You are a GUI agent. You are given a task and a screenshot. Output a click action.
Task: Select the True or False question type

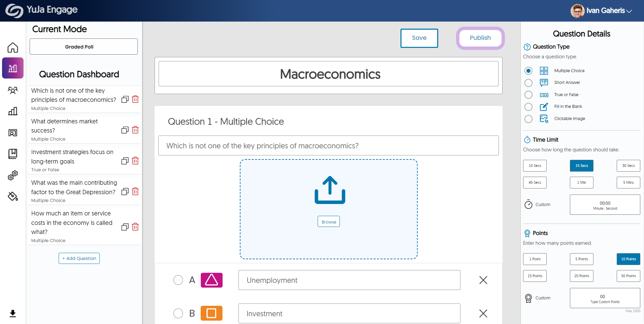(x=528, y=95)
